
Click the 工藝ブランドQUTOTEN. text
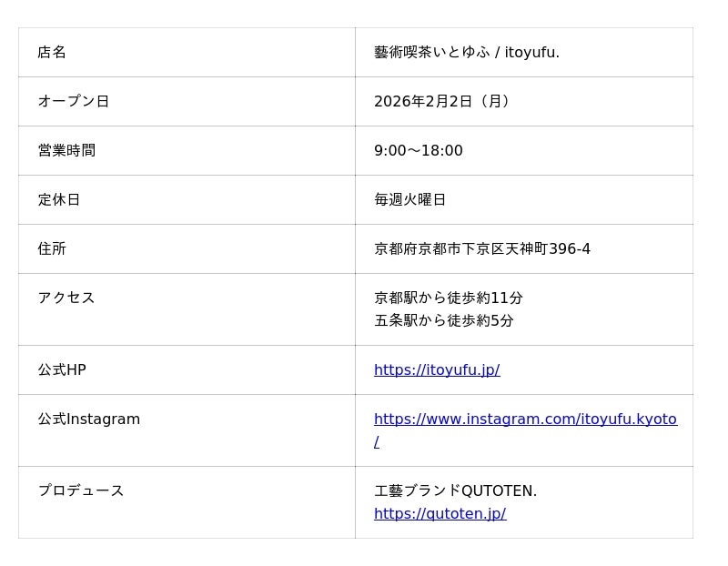pos(455,491)
